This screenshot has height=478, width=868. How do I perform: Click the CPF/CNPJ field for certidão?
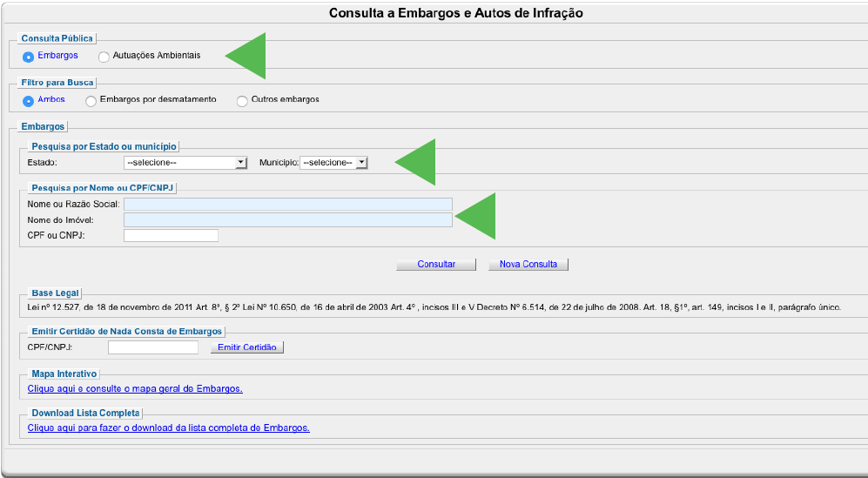pos(153,347)
